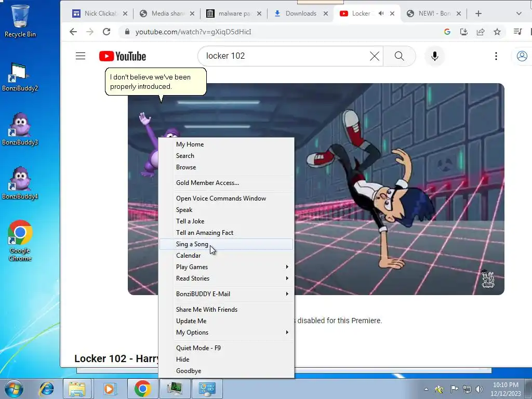Toggle Quiet Mode - F9 entry
532x399 pixels.
point(226,348)
